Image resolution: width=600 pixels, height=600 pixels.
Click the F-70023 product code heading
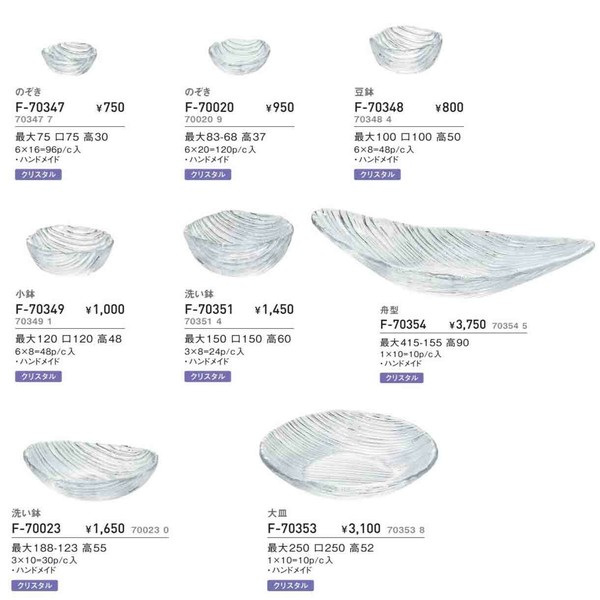[36, 529]
